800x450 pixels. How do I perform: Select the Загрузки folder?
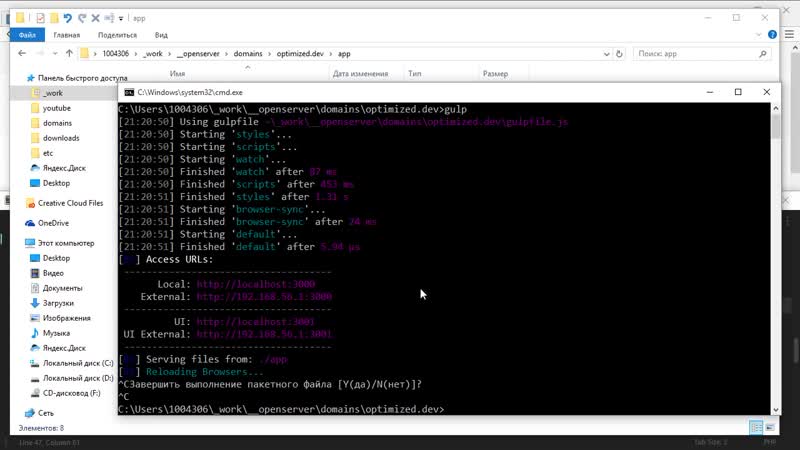58,303
